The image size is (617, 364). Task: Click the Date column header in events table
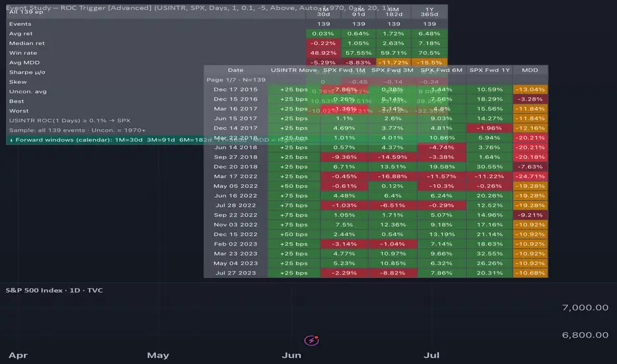click(235, 70)
